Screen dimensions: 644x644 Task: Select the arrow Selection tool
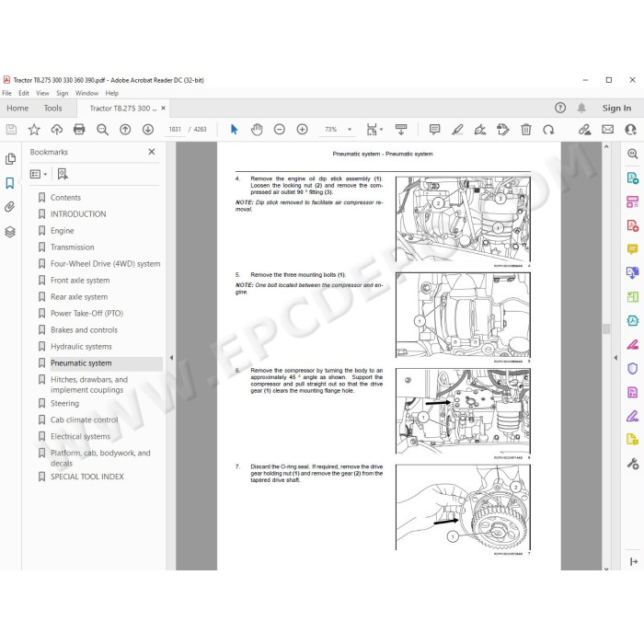234,130
